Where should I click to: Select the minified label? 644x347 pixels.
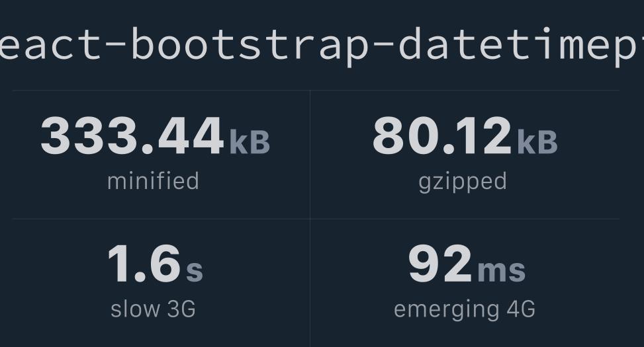[153, 181]
